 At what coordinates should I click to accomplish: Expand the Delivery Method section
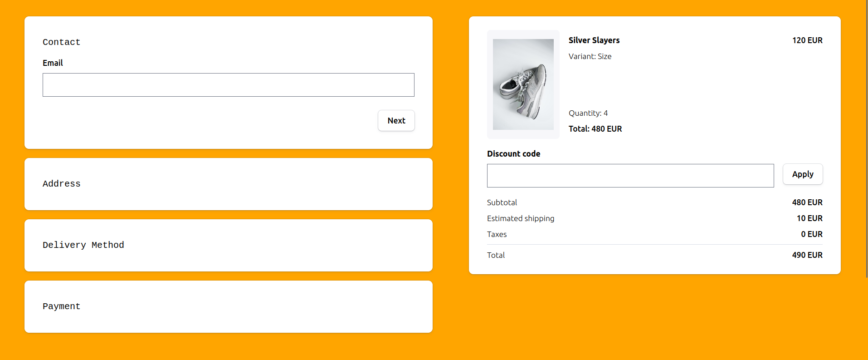click(83, 245)
